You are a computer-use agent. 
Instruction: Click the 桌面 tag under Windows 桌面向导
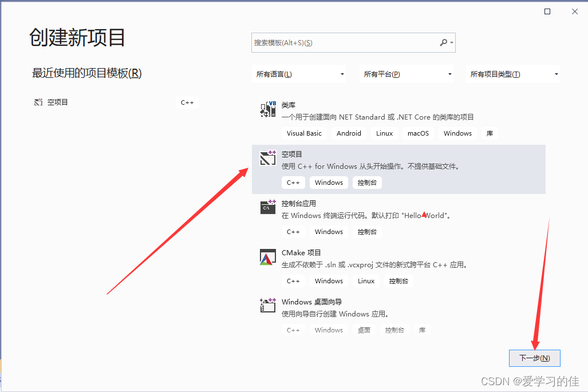click(x=364, y=330)
